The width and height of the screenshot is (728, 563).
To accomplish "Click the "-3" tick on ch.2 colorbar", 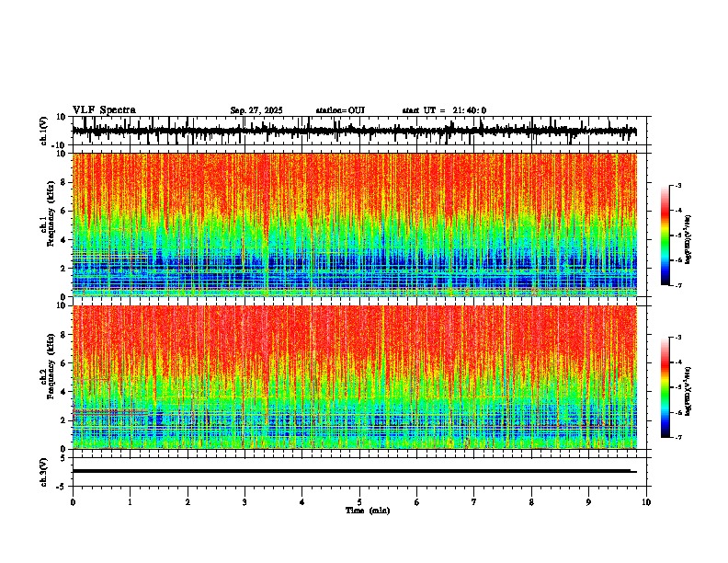I will pyautogui.click(x=677, y=338).
